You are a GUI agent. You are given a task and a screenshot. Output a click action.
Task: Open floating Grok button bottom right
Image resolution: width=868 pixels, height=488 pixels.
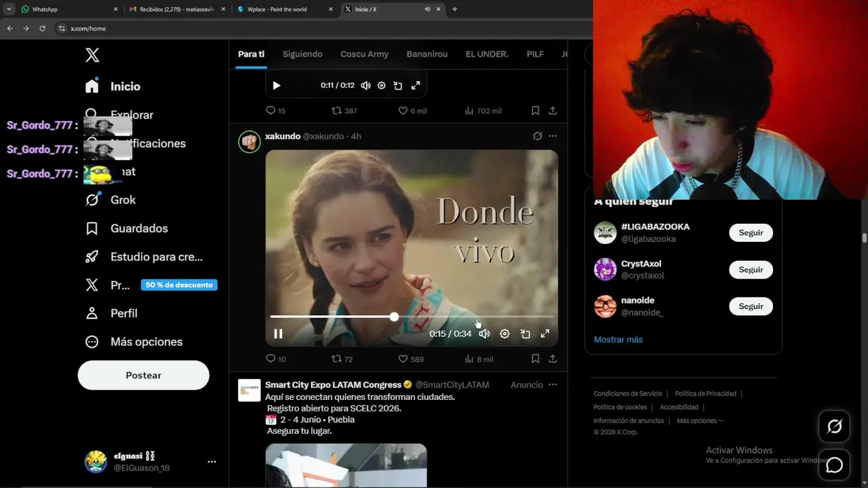(x=834, y=426)
